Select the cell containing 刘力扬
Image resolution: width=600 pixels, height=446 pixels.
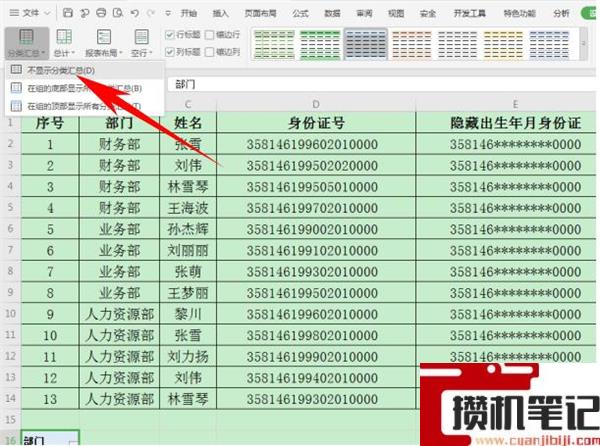pyautogui.click(x=188, y=356)
